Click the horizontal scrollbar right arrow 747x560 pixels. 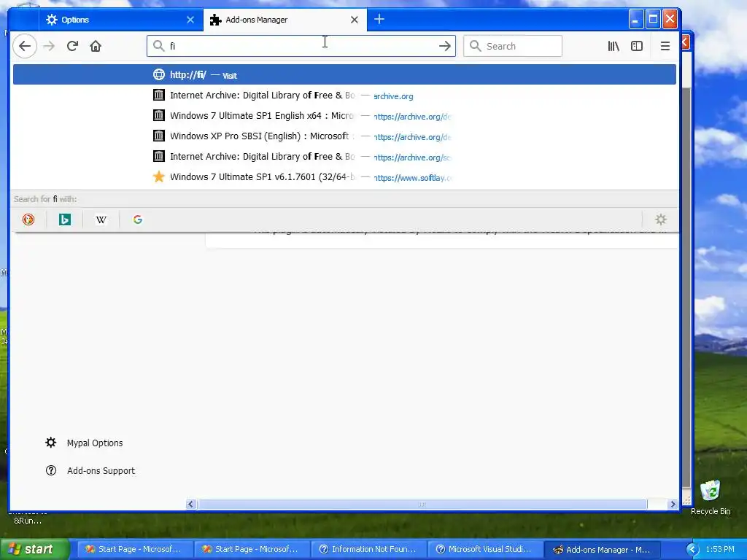pyautogui.click(x=673, y=504)
